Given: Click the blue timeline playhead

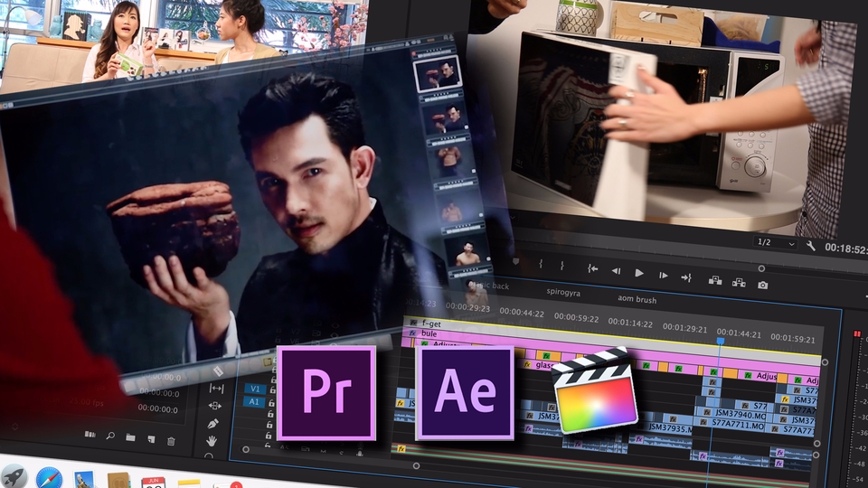Looking at the screenshot, I should click(x=721, y=342).
